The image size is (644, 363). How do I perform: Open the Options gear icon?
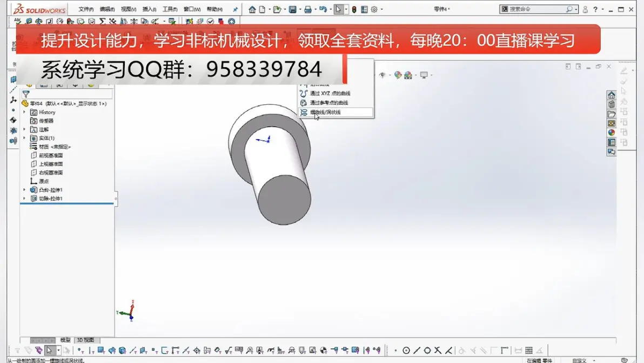374,9
